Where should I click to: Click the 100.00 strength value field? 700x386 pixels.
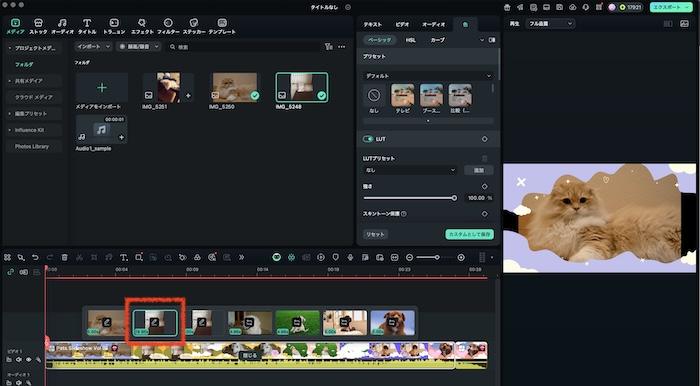pos(476,198)
